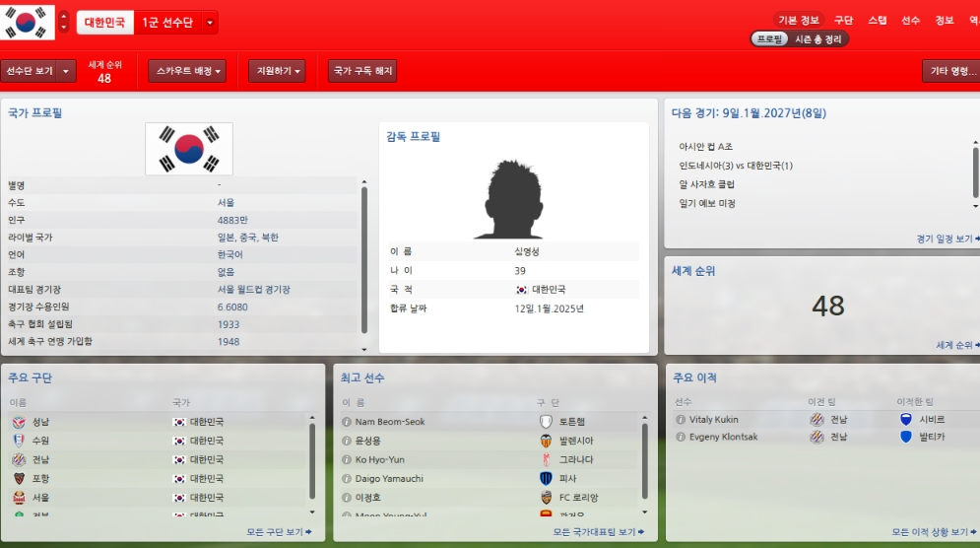
Task: Open the 스탭 menu tab
Action: pyautogui.click(x=877, y=20)
